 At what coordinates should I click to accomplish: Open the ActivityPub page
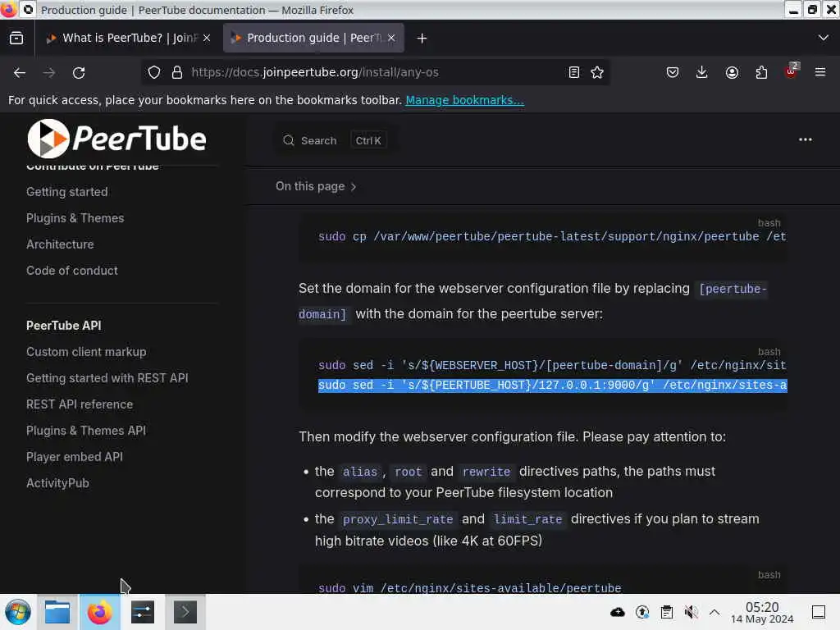coord(57,483)
